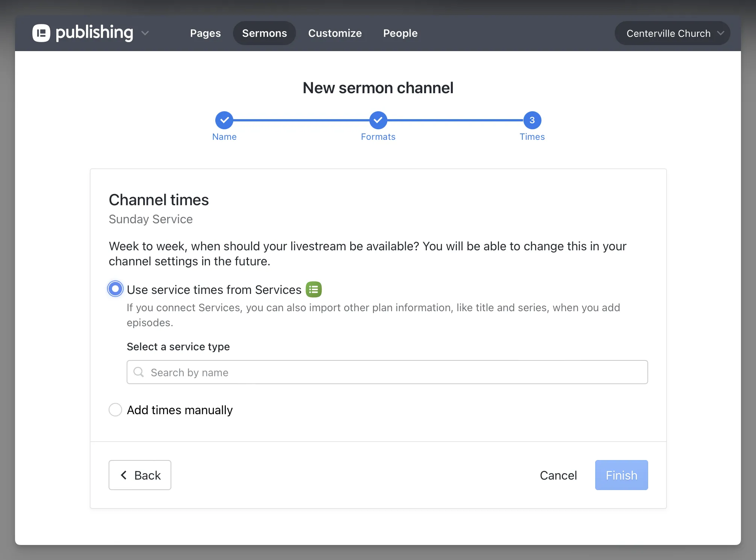
Task: Click the Cancel link
Action: pyautogui.click(x=558, y=475)
